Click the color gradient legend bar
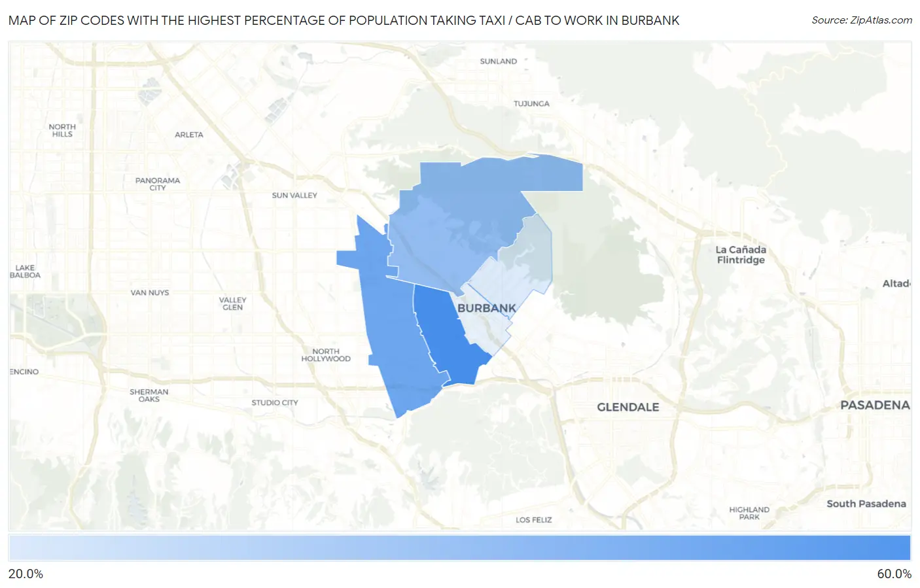This screenshot has width=920, height=588. point(460,548)
